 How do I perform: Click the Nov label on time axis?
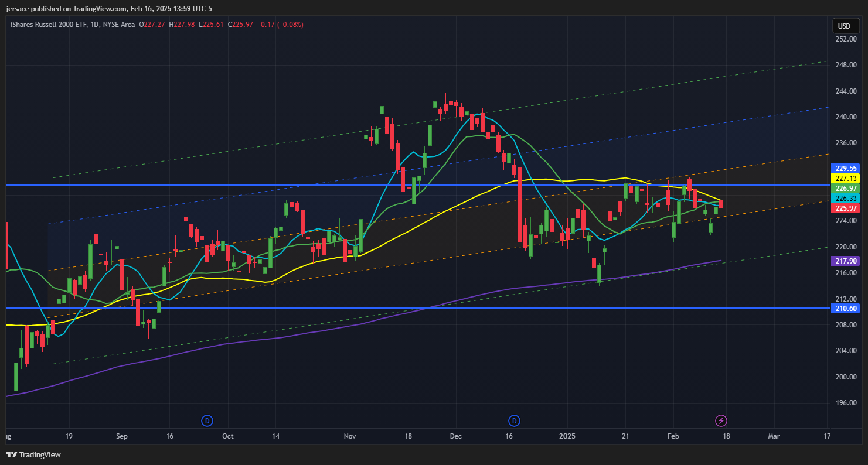click(350, 436)
